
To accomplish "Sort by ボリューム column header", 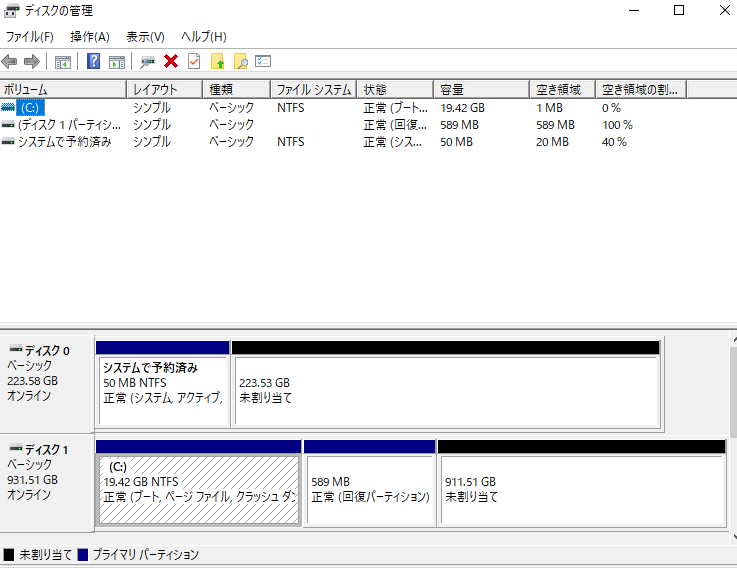I will (x=63, y=89).
